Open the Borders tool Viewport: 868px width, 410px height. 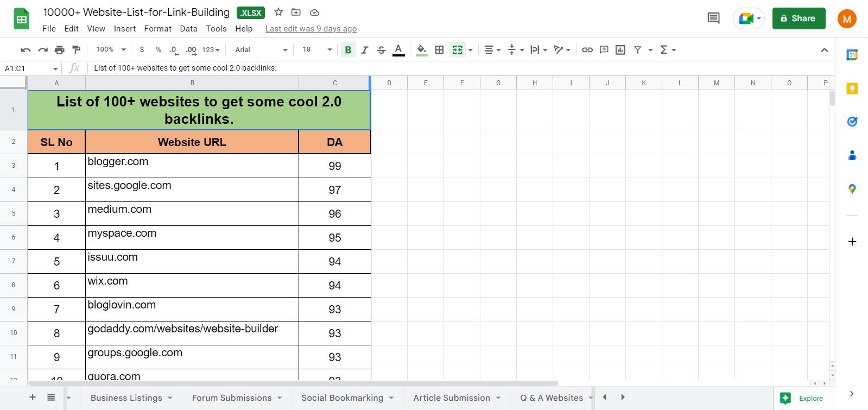439,50
